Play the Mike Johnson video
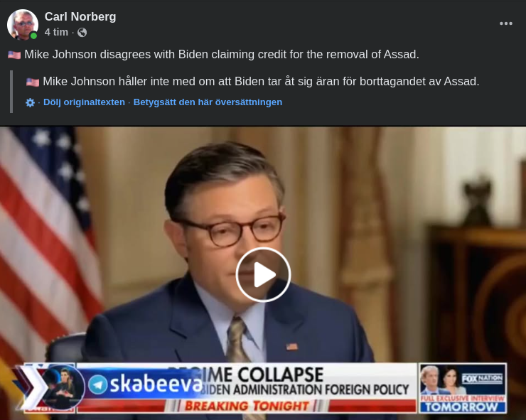Image resolution: width=526 pixels, height=420 pixels. 263,275
